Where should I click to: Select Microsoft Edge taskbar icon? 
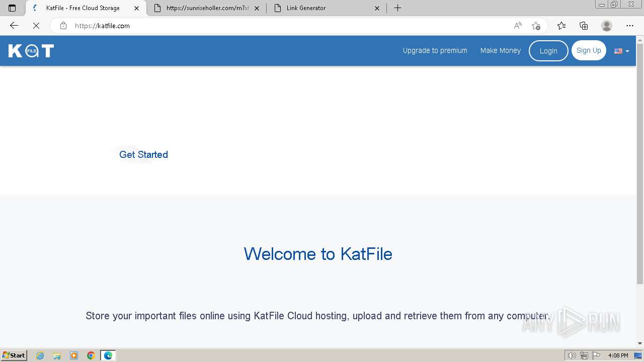pos(108,355)
